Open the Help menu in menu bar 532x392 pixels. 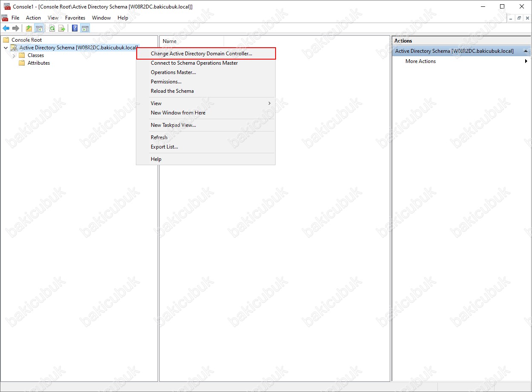[123, 18]
